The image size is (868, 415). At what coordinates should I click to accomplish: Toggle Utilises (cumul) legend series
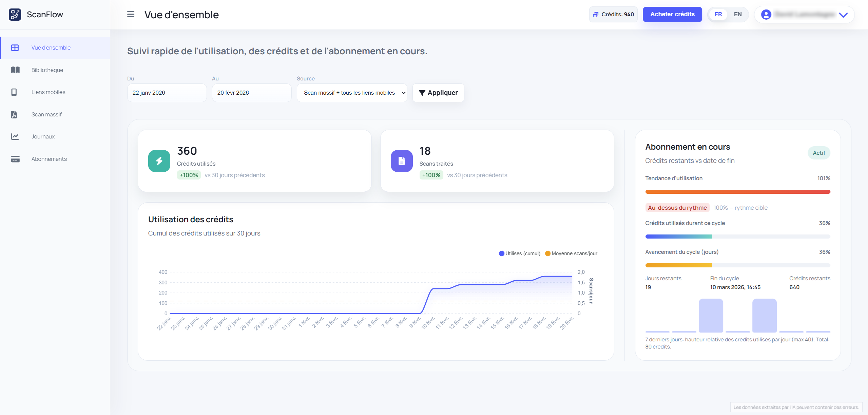[519, 253]
